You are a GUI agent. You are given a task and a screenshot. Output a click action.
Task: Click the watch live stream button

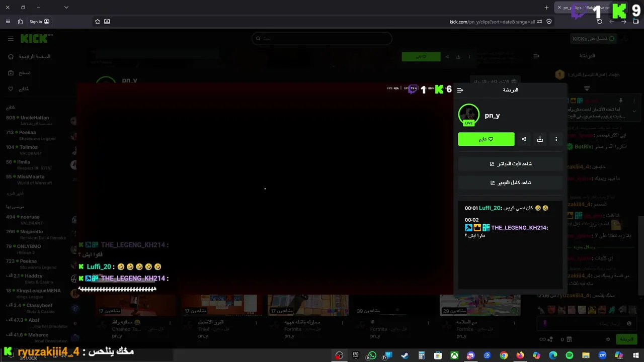click(510, 164)
